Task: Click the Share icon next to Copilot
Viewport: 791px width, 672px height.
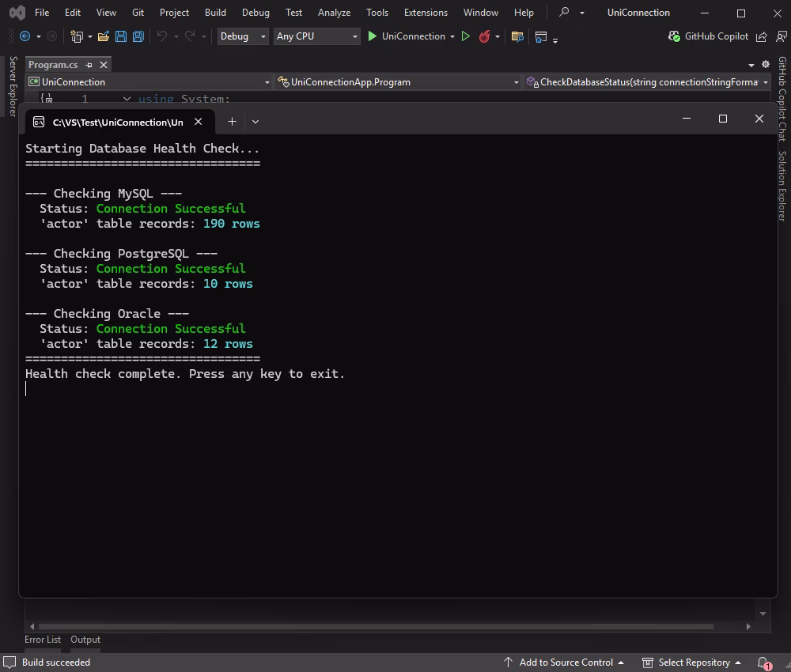Action: 762,36
